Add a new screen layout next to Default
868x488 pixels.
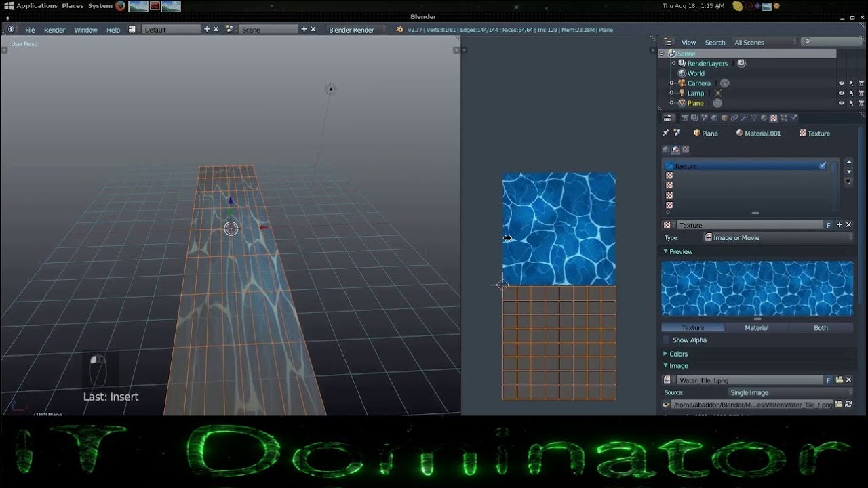(x=207, y=30)
